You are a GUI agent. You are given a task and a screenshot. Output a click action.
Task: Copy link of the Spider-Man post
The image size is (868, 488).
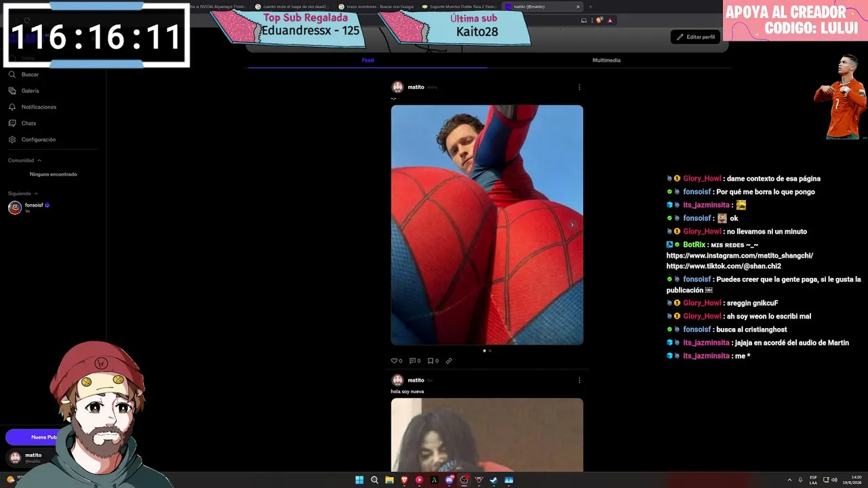pyautogui.click(x=449, y=361)
